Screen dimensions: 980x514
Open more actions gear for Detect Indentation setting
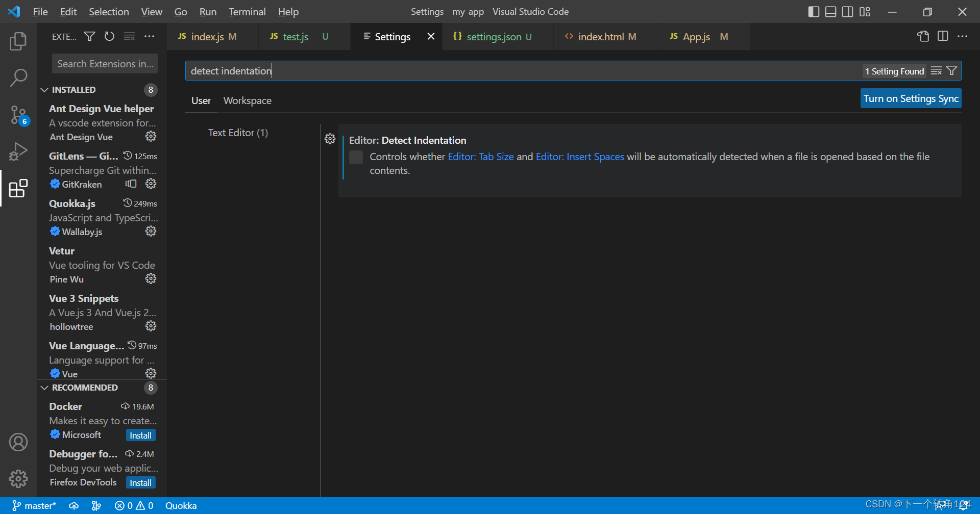(330, 139)
